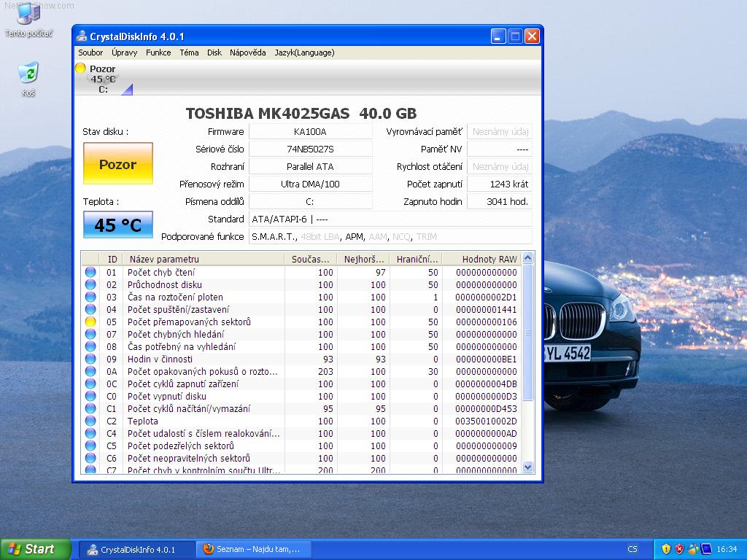
Task: Click the blue status icon for attribute 01
Action: point(90,272)
